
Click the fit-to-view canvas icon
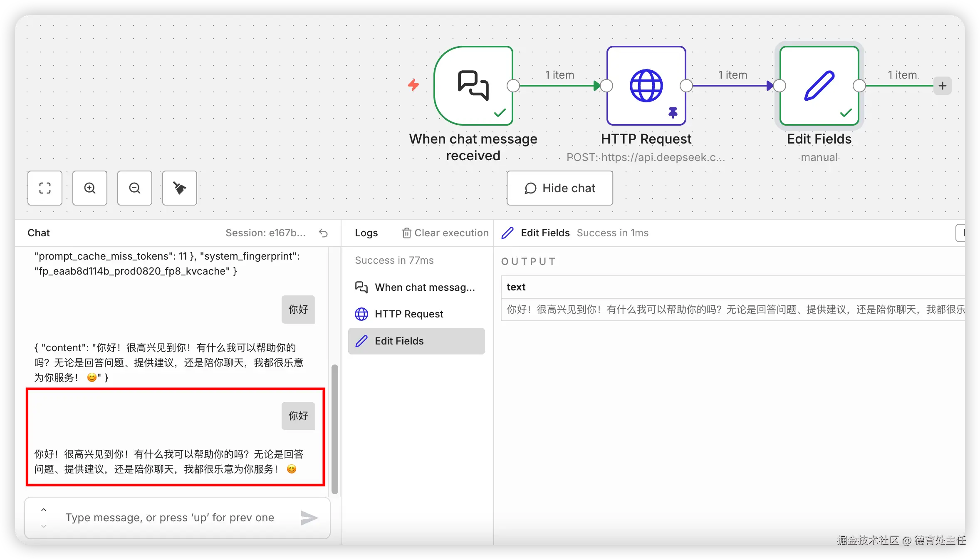pos(45,188)
